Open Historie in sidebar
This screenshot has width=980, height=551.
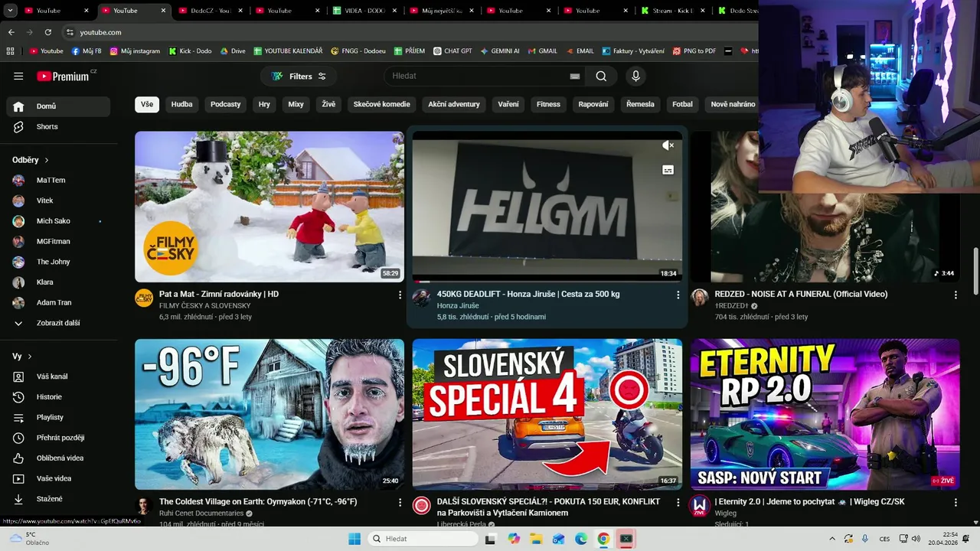click(58, 396)
